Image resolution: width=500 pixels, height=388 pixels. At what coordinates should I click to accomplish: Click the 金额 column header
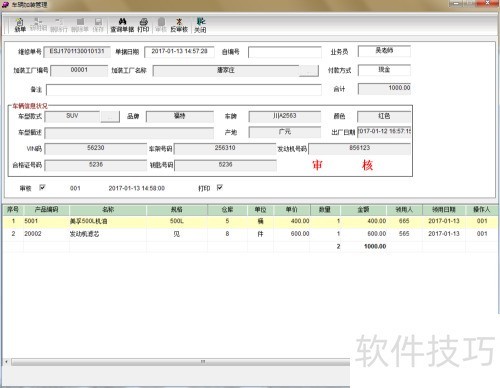click(x=363, y=210)
